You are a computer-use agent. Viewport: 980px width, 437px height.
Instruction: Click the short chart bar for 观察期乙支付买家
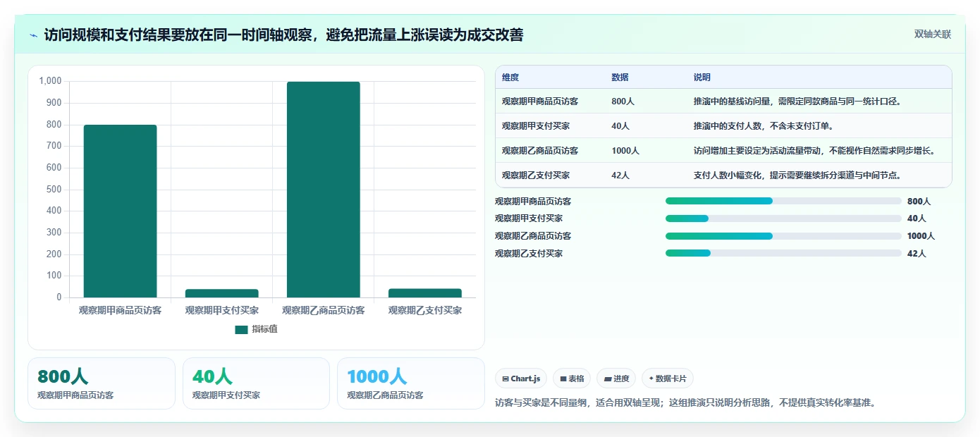425,293
